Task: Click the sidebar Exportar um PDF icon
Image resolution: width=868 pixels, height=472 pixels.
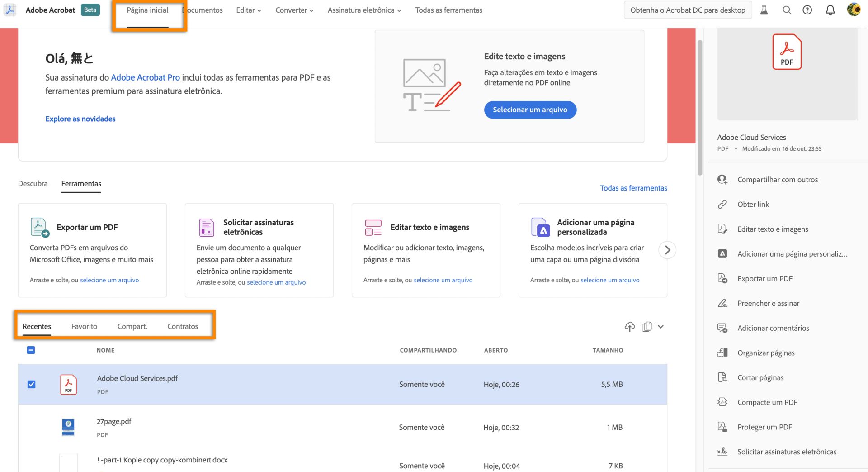Action: click(x=722, y=279)
